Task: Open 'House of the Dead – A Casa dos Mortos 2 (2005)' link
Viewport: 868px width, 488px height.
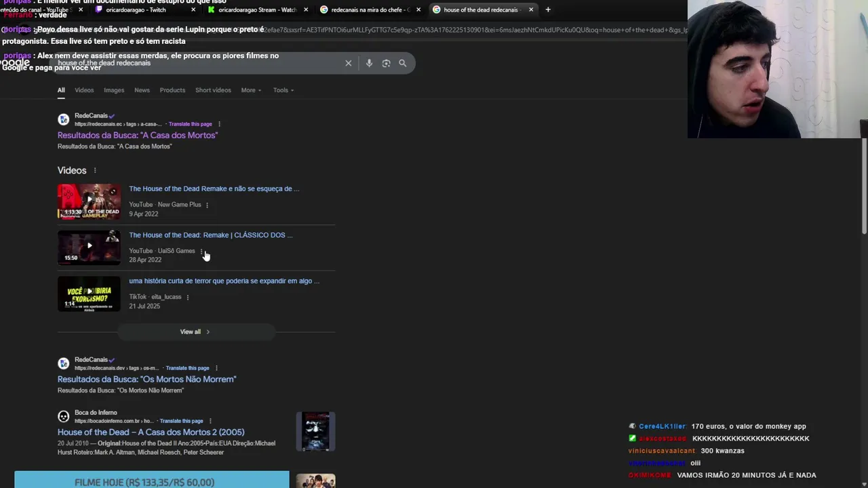Action: [x=151, y=432]
